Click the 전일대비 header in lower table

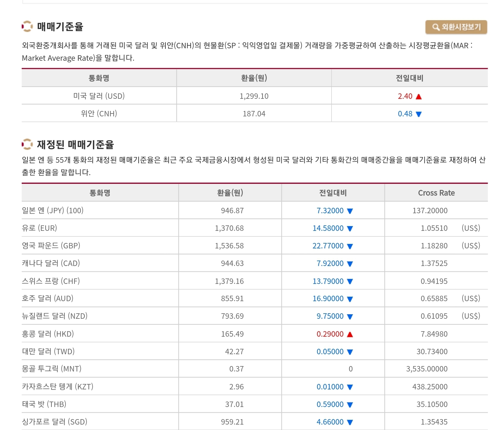click(x=333, y=193)
